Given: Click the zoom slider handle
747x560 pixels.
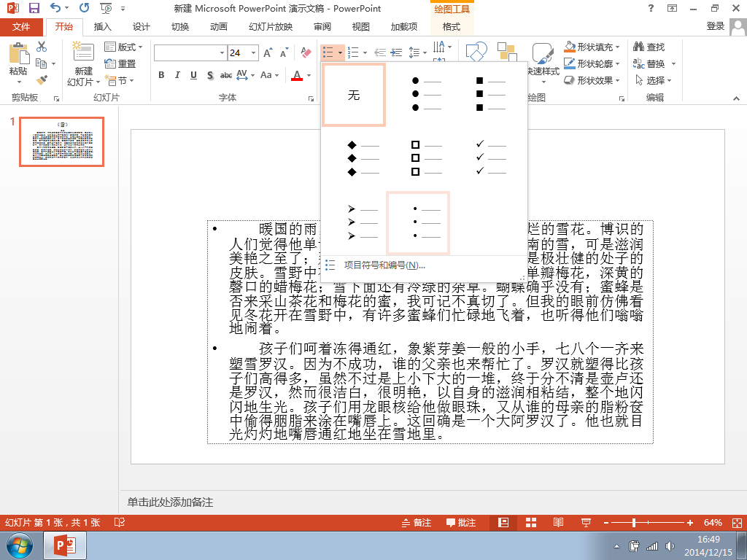Looking at the screenshot, I should tap(634, 523).
